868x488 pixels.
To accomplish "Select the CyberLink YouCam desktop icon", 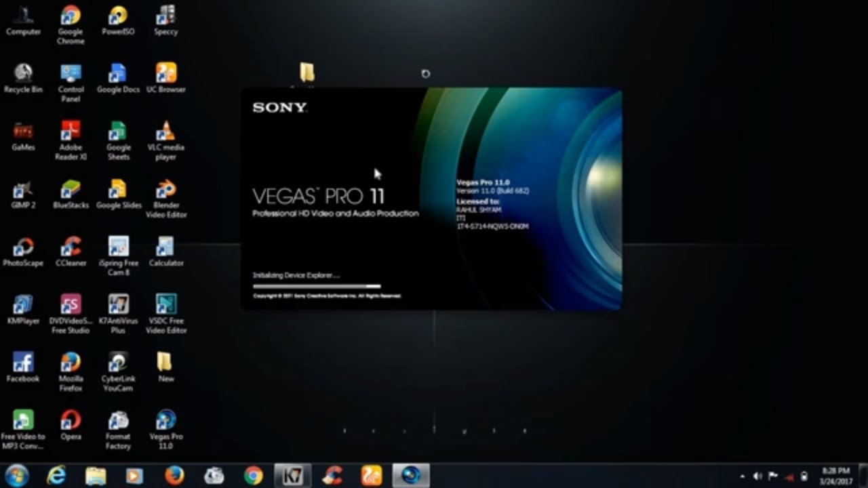I will pos(118,372).
